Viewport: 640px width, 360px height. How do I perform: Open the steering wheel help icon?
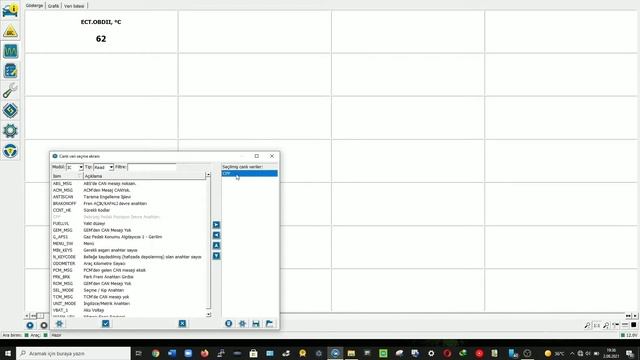(x=10, y=151)
